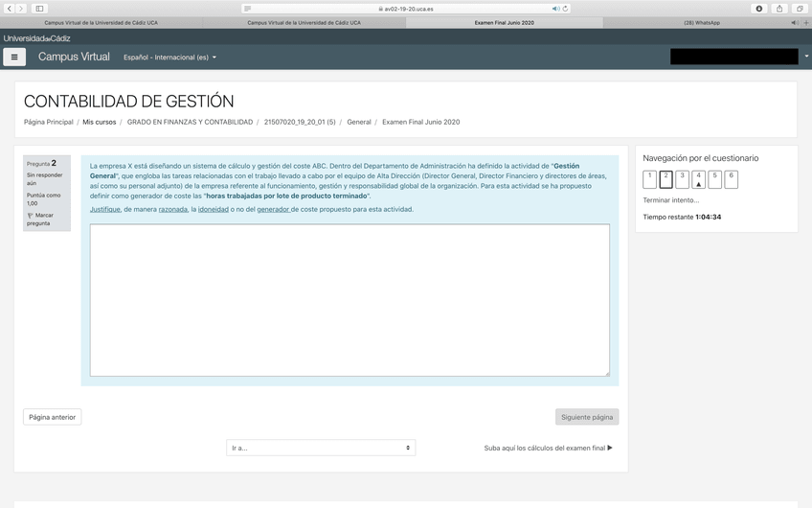Reload the page with refresh icon
Image resolution: width=812 pixels, height=508 pixels.
pyautogui.click(x=565, y=9)
